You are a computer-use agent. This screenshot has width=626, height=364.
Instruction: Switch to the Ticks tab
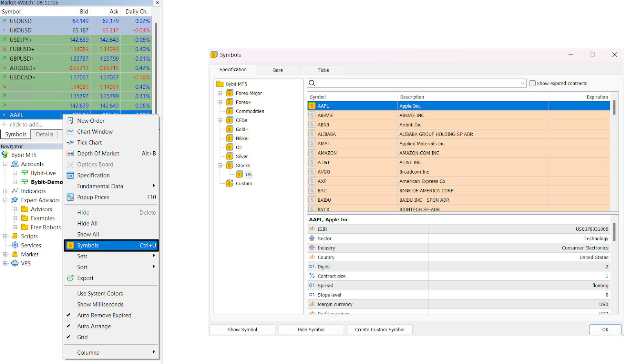pyautogui.click(x=323, y=70)
